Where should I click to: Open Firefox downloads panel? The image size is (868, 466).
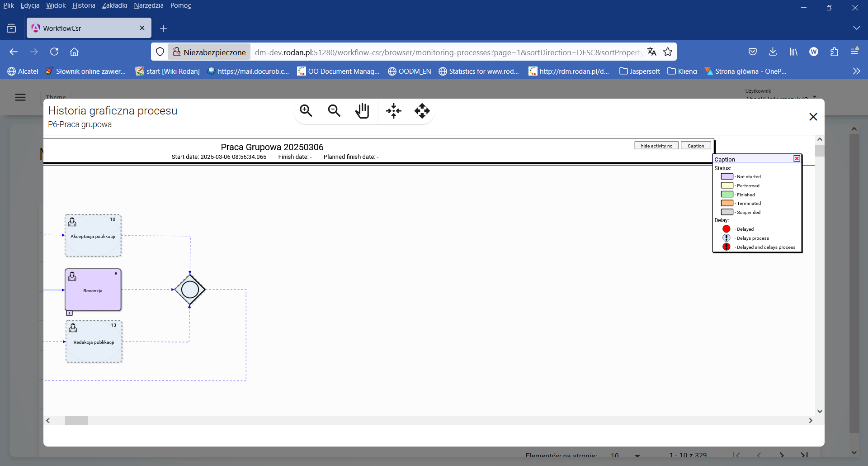pyautogui.click(x=773, y=52)
